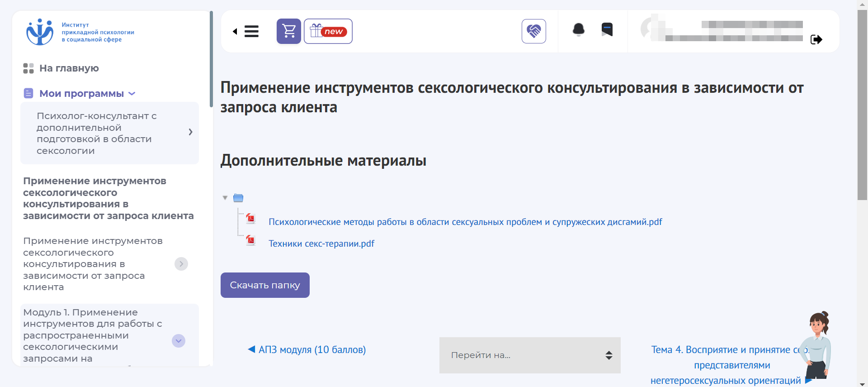Image resolution: width=868 pixels, height=387 pixels.
Task: Click PDF icon of Техники секс-терапии file
Action: pyautogui.click(x=250, y=240)
